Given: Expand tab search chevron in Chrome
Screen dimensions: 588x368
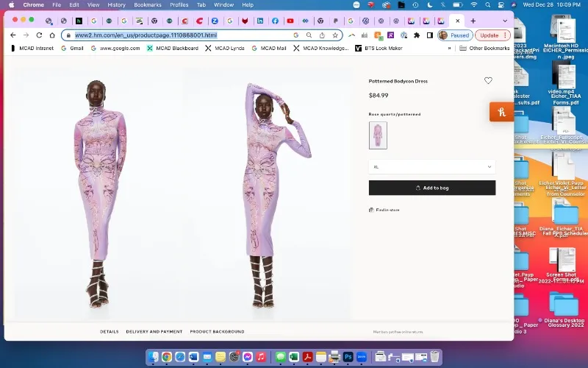Looking at the screenshot, I should 505,21.
